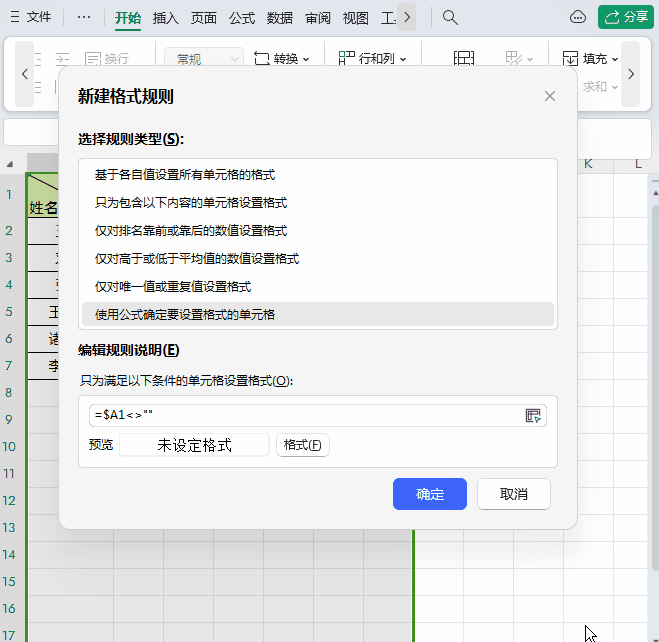Select row 11 header
659x642 pixels.
8,474
